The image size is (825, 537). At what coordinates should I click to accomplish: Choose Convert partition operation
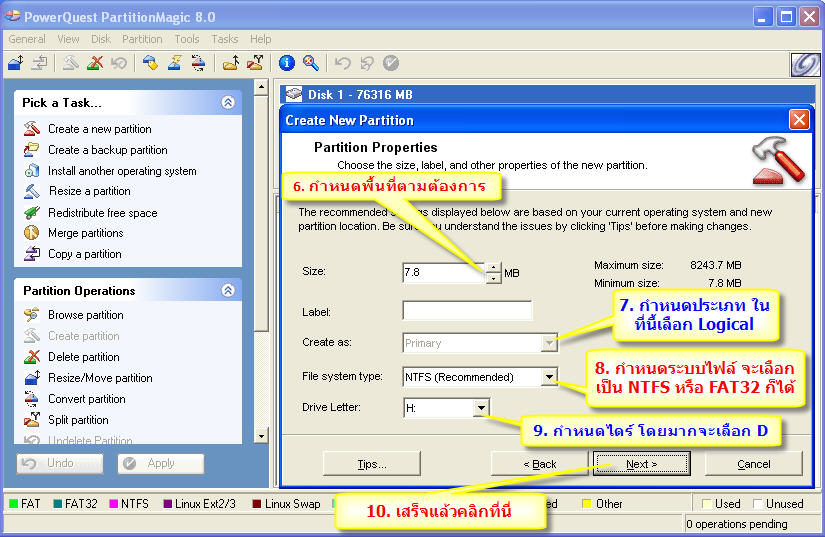[x=87, y=399]
